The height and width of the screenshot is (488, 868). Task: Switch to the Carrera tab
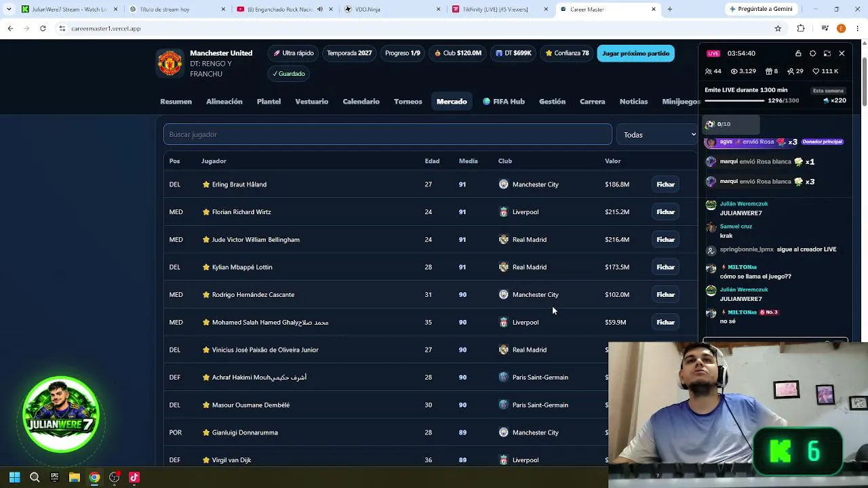(x=592, y=102)
